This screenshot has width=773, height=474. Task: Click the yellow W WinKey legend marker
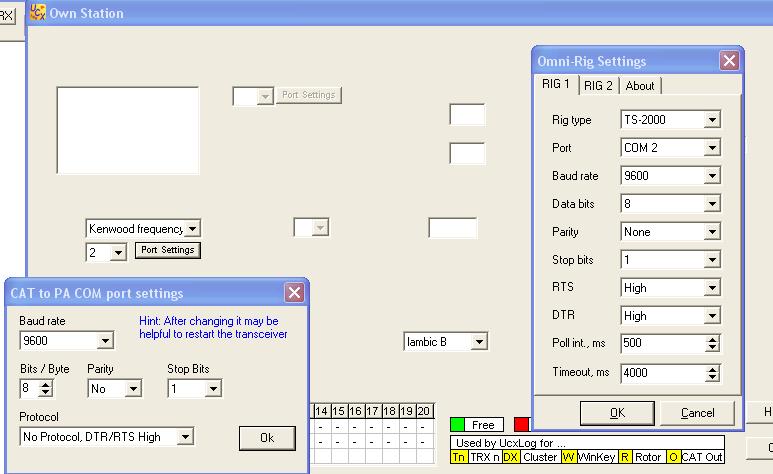pyautogui.click(x=568, y=457)
